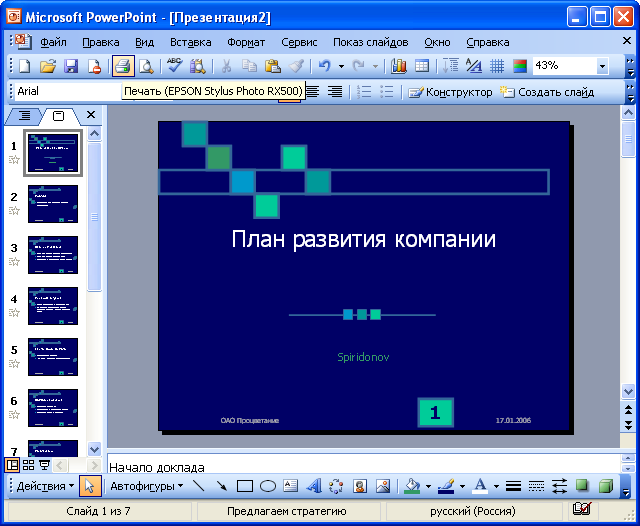640x526 pixels.
Task: Insert a chart using the toolbar icon
Action: pos(399,66)
